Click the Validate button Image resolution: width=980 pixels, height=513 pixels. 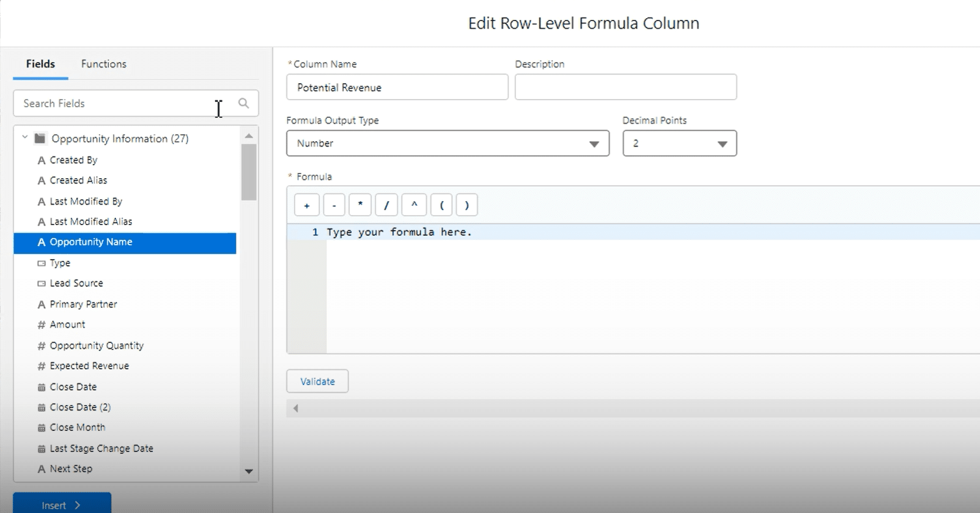point(317,381)
